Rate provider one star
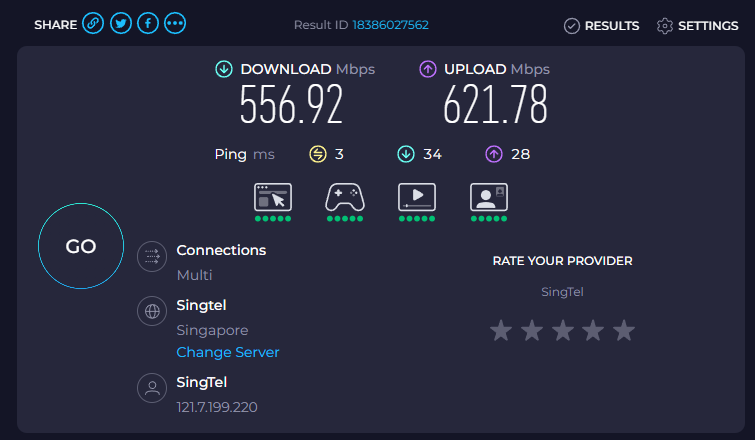Image resolution: width=755 pixels, height=440 pixels. [500, 330]
